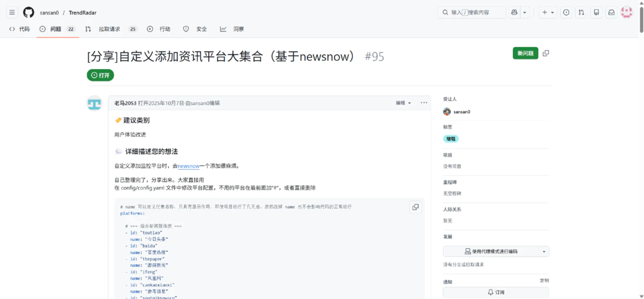The height and width of the screenshot is (299, 644).
Task: Click the platforms: code line
Action: 133,213
